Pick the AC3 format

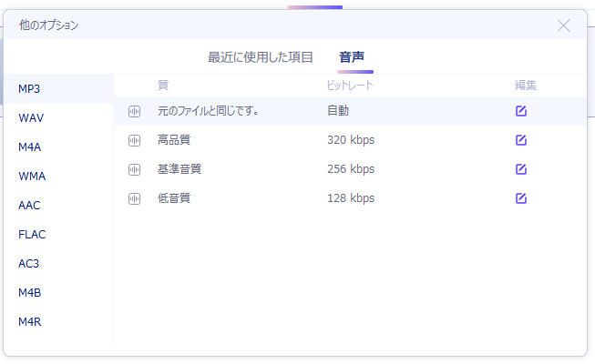[x=59, y=264]
